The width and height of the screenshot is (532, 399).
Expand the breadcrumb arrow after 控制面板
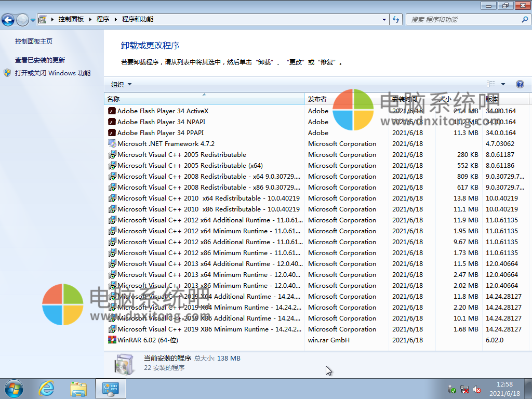tap(90, 19)
